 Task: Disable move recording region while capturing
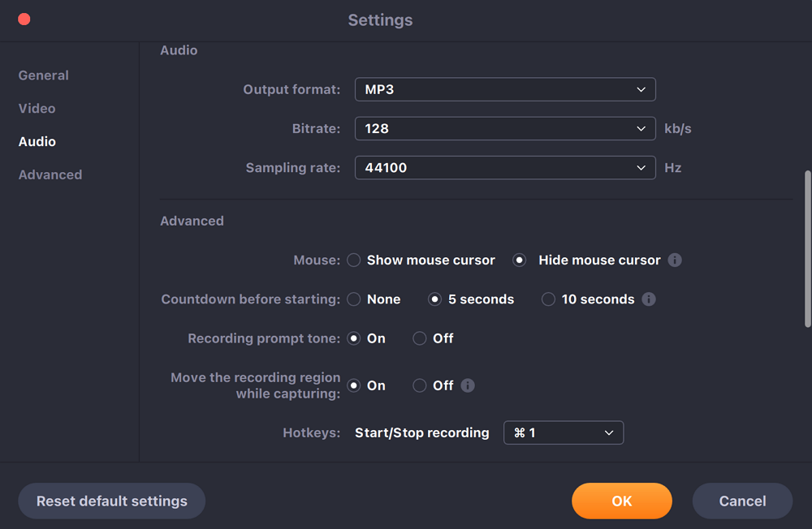pyautogui.click(x=420, y=385)
